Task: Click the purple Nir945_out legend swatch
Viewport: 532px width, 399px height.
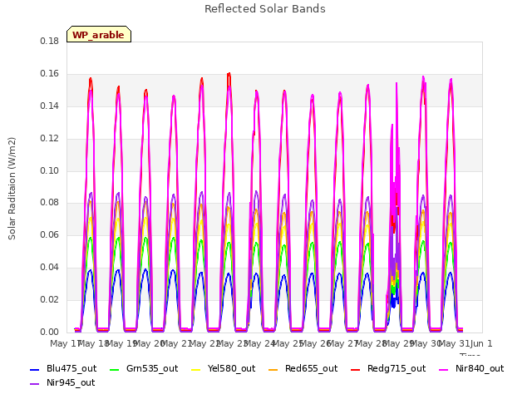Action: point(35,384)
